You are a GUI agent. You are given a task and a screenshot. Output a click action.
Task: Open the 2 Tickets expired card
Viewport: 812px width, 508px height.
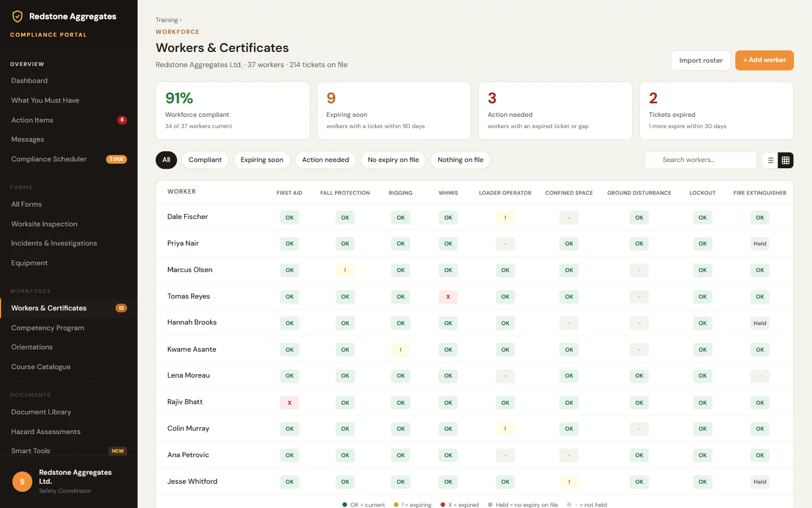point(717,111)
